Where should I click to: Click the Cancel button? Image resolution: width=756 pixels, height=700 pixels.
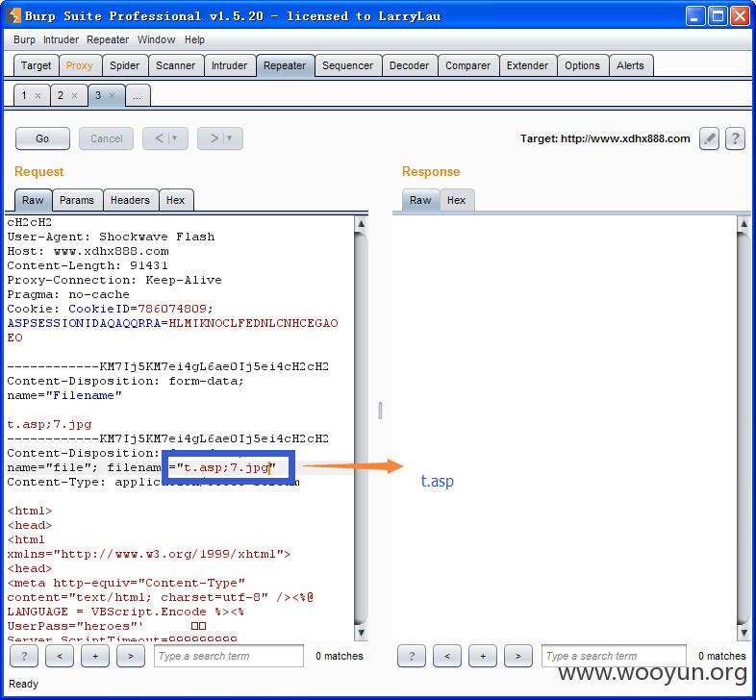point(106,138)
